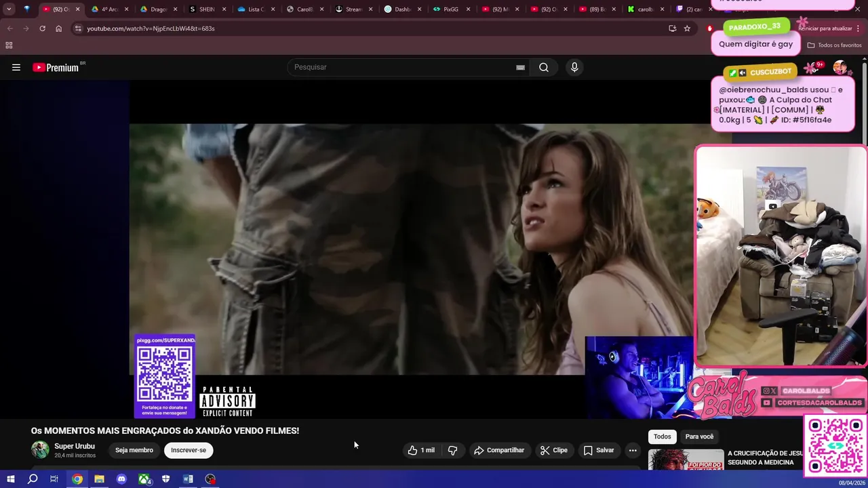The height and width of the screenshot is (488, 868).
Task: Click Reiniciar para atualizar Chrome button
Action: point(825,28)
